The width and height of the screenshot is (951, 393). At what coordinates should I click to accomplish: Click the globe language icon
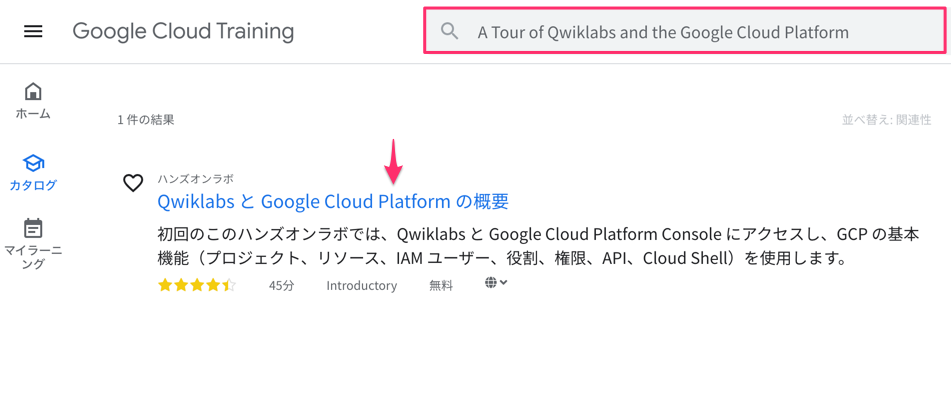(491, 282)
